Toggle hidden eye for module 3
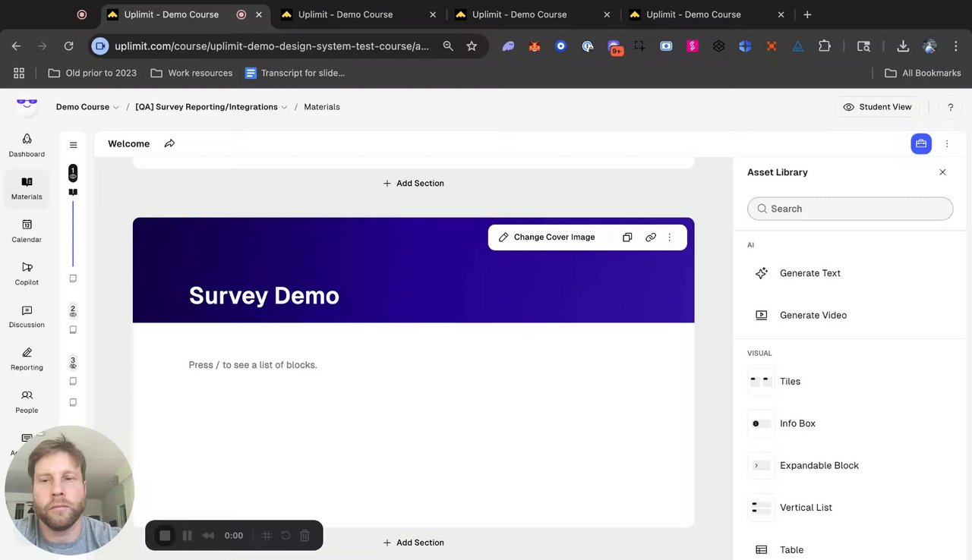The width and height of the screenshot is (972, 560). 73,365
